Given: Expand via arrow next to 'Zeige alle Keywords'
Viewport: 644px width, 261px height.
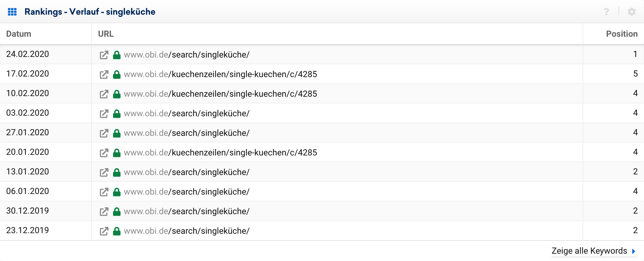Looking at the screenshot, I should pos(634,251).
